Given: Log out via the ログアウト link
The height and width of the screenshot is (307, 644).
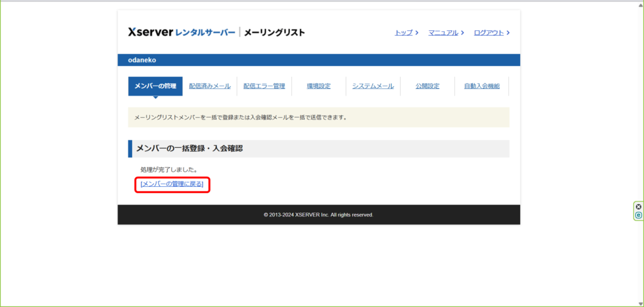Looking at the screenshot, I should (x=489, y=33).
